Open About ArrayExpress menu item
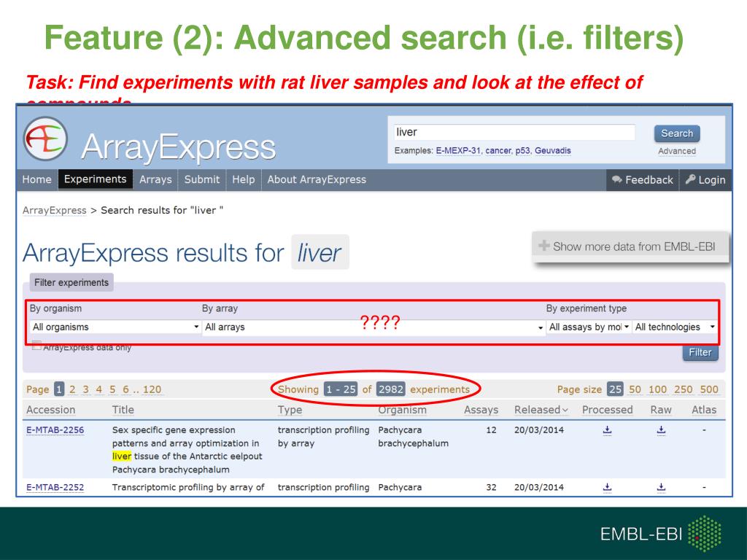This screenshot has width=747, height=560. tap(317, 179)
